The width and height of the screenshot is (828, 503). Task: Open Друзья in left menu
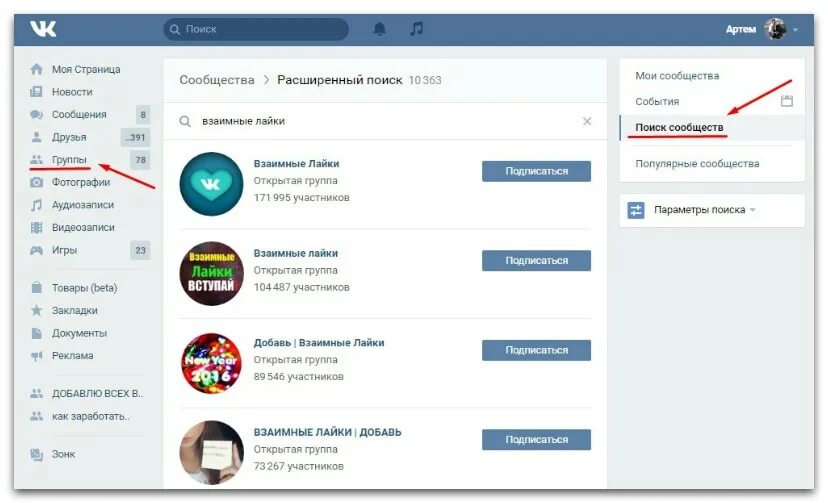coord(69,137)
